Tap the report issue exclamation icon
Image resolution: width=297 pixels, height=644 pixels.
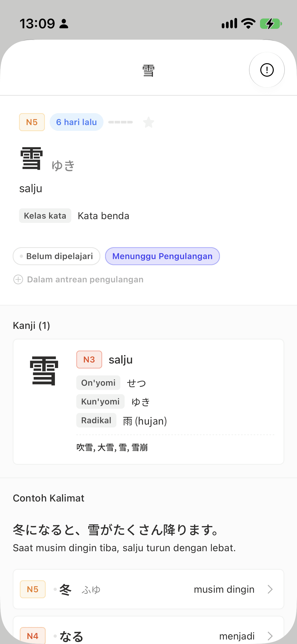point(267,70)
